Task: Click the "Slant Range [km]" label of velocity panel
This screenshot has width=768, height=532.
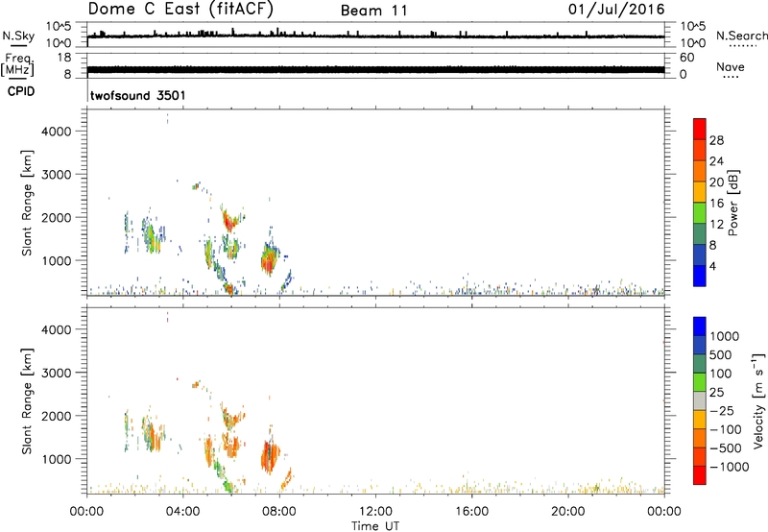Action: click(x=27, y=401)
